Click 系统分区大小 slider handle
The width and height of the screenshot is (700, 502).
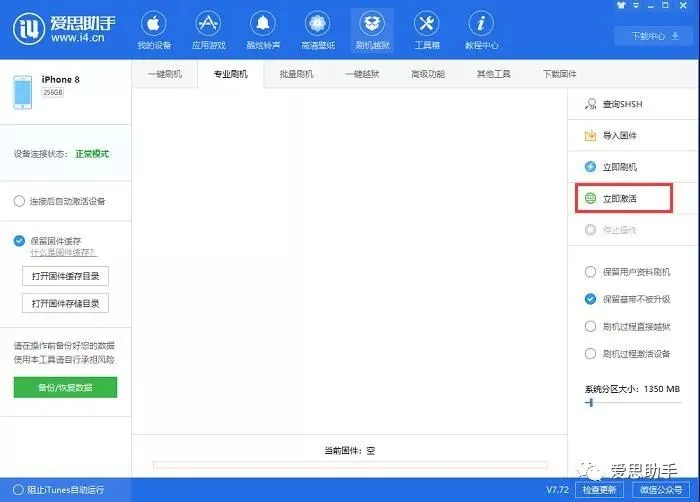591,403
